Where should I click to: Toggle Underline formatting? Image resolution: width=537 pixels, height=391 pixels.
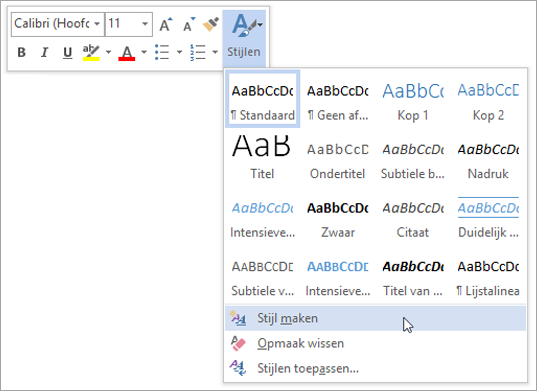pos(67,52)
